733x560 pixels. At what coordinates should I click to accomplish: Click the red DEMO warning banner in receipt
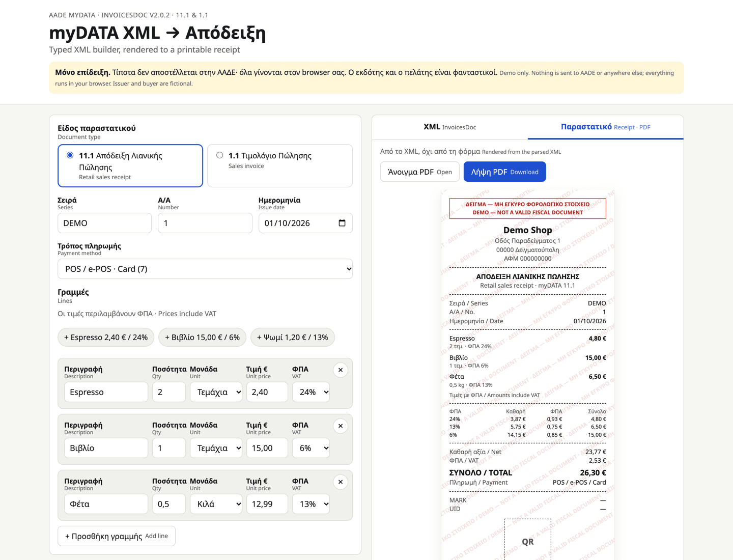pos(528,208)
